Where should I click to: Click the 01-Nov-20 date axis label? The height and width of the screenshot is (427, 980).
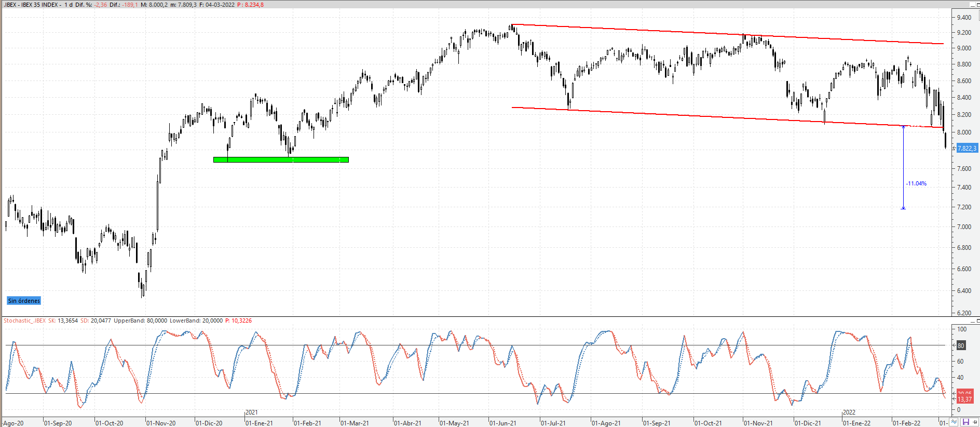161,423
